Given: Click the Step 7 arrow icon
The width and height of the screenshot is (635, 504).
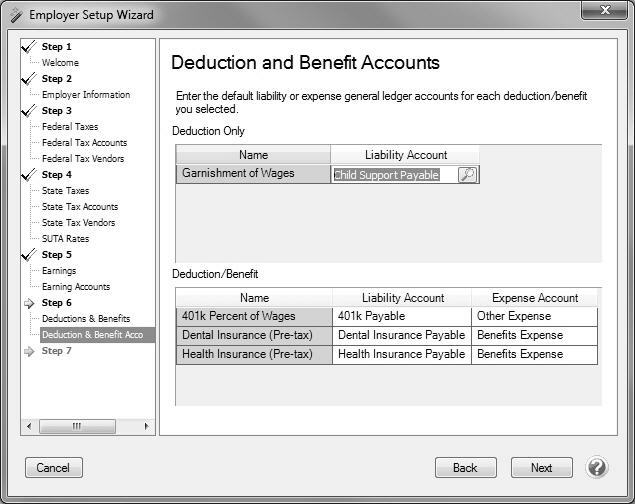Looking at the screenshot, I should point(29,351).
